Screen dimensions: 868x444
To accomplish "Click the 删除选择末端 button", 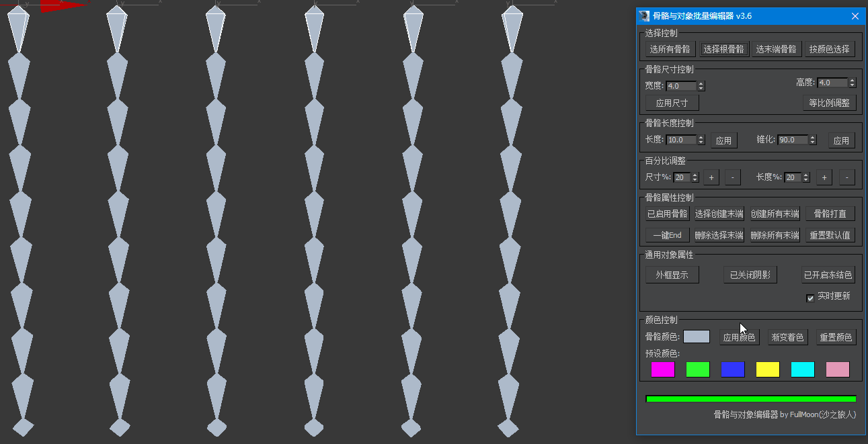I will 719,235.
